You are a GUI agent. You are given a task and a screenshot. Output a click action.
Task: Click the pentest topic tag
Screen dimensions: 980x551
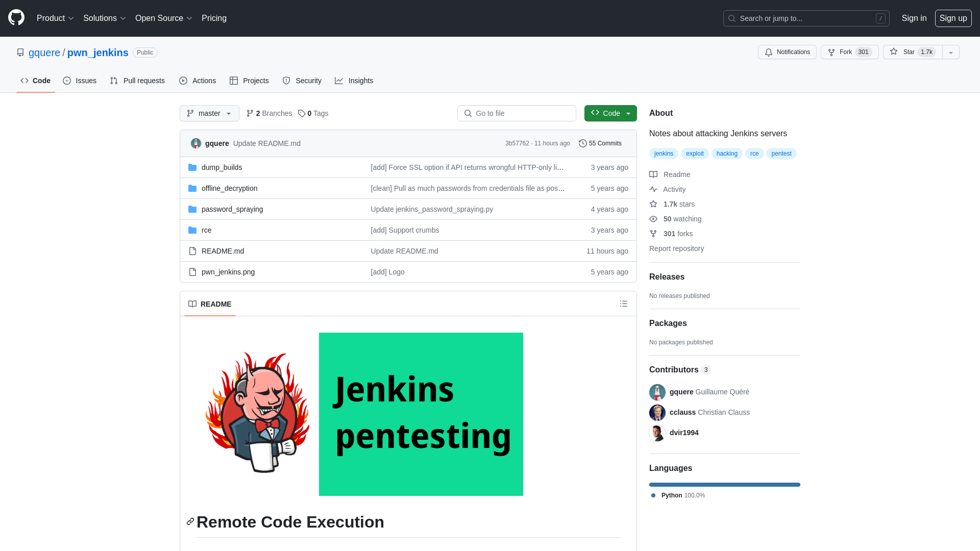781,154
